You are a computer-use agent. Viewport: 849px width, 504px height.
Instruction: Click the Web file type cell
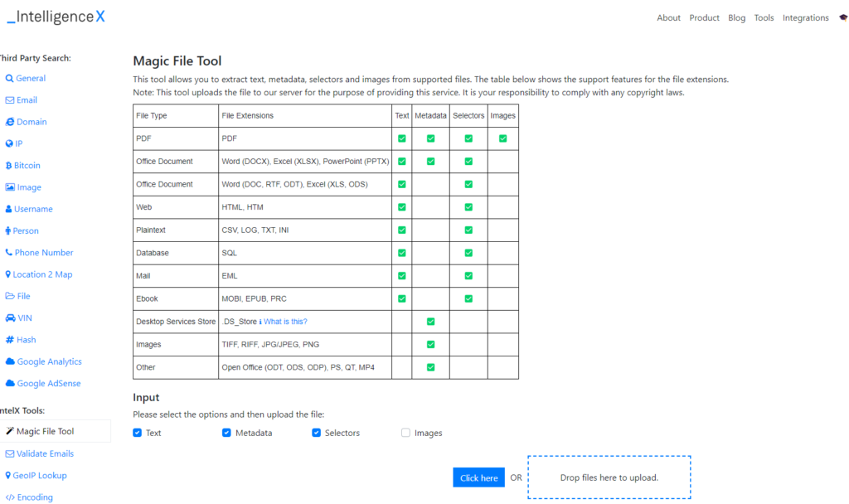[x=176, y=207]
